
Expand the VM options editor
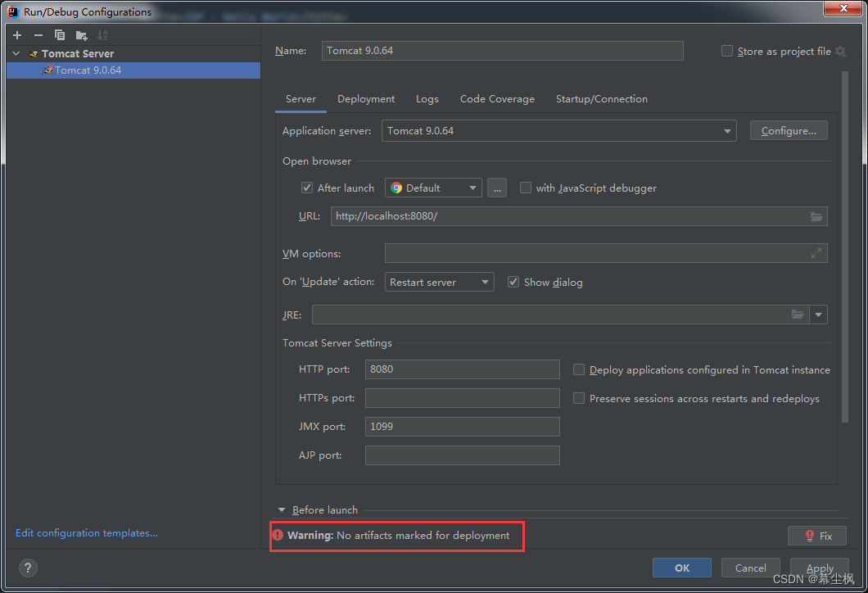[x=816, y=253]
